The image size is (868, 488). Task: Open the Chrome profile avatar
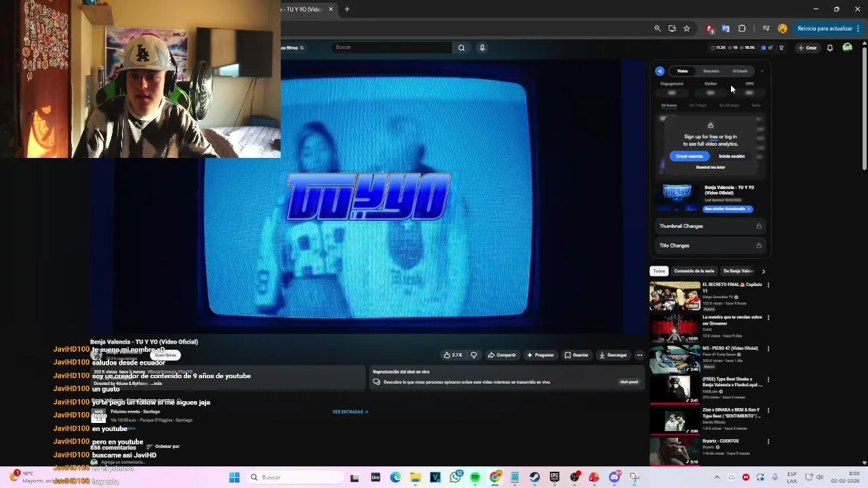pyautogui.click(x=783, y=28)
